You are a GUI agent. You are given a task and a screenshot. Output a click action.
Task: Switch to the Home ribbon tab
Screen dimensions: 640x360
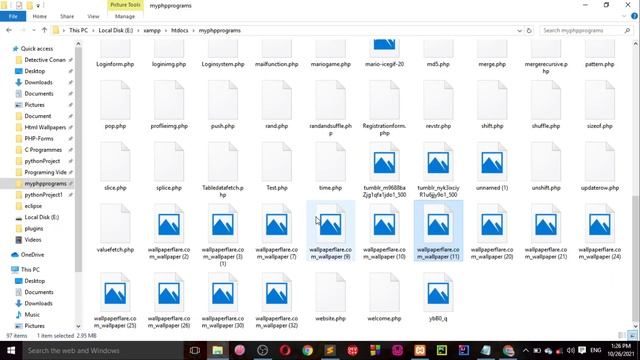tap(40, 16)
